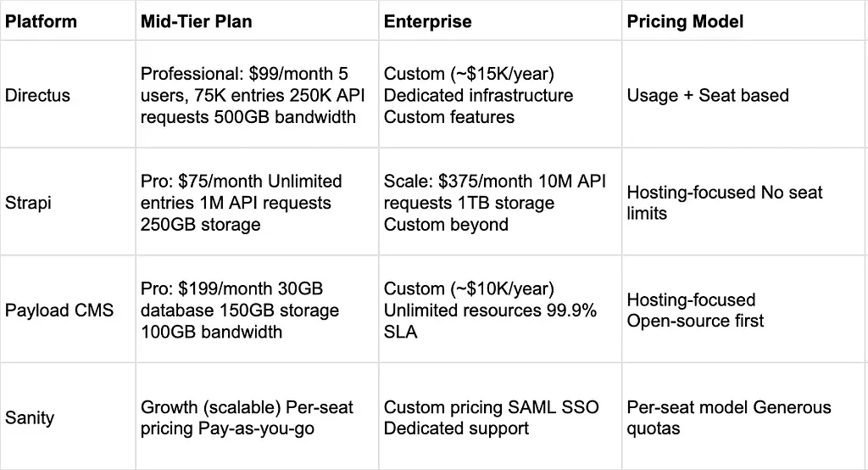The height and width of the screenshot is (470, 868).
Task: Click the Custom pricing SAML SSO cell
Action: (x=492, y=417)
